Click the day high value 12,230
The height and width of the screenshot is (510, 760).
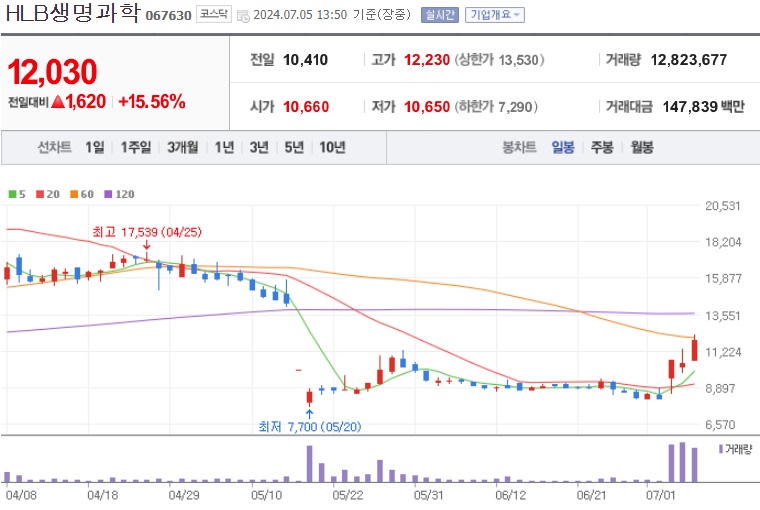pos(427,60)
